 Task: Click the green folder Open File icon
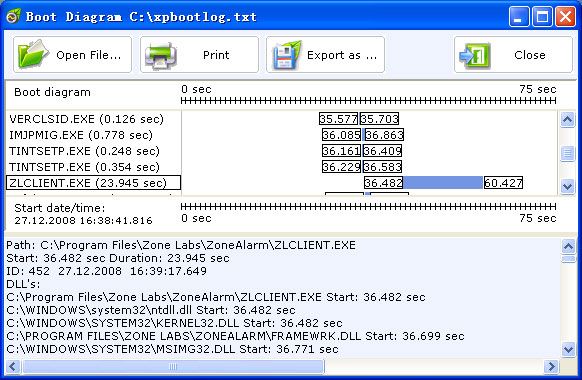[x=33, y=55]
